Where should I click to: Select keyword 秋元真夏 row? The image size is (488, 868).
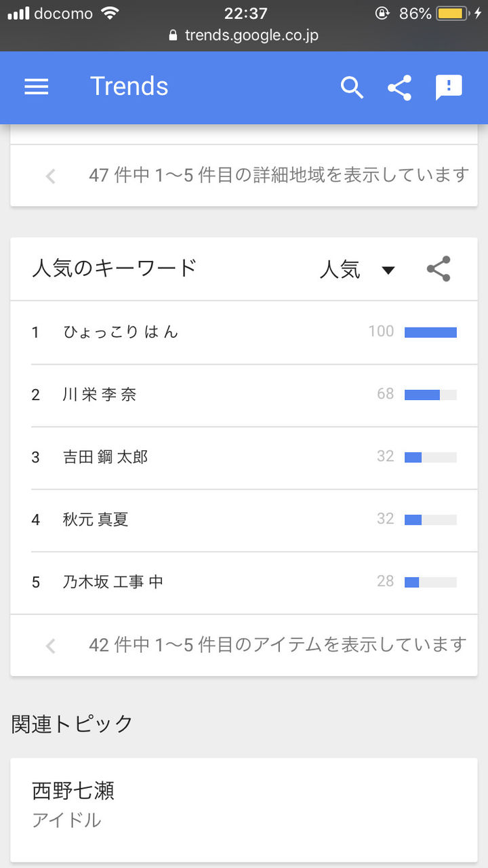click(96, 519)
